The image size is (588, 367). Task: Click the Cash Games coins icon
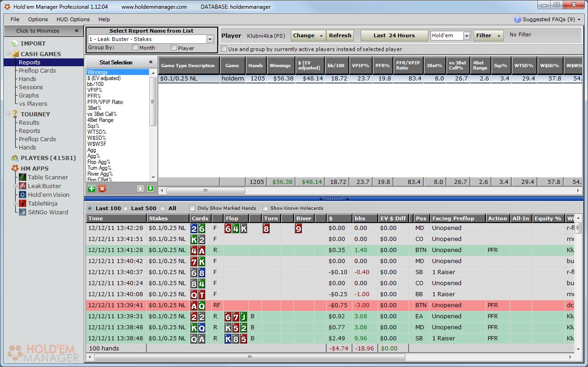point(15,54)
